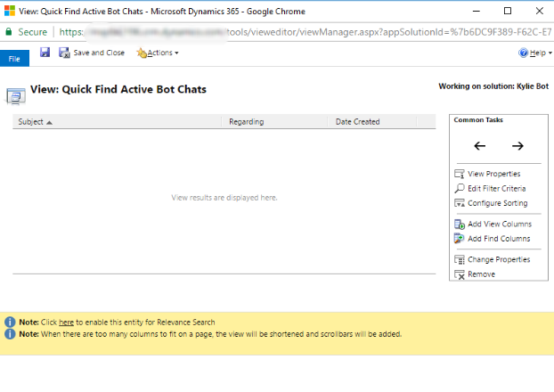This screenshot has width=554, height=392.
Task: Open View Properties task
Action: click(494, 174)
